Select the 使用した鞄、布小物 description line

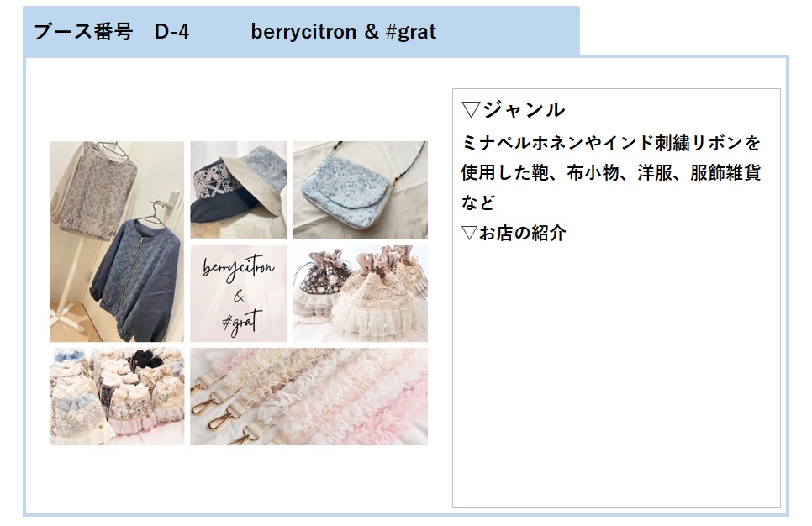[x=610, y=173]
